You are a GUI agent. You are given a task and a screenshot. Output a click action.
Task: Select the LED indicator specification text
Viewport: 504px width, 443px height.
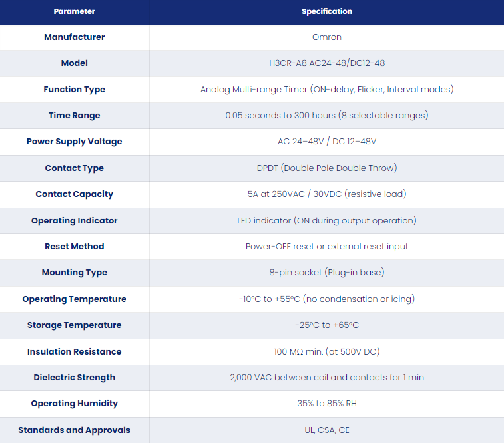click(327, 221)
